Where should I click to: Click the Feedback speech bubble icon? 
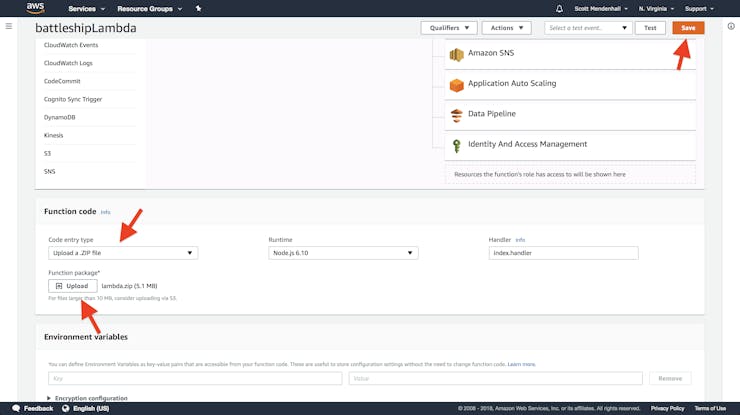click(x=16, y=408)
